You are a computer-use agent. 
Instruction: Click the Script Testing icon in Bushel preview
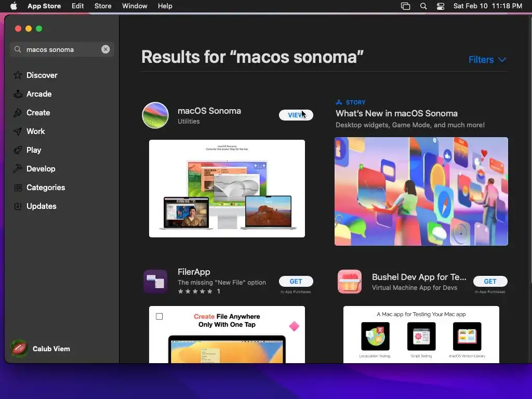(421, 336)
